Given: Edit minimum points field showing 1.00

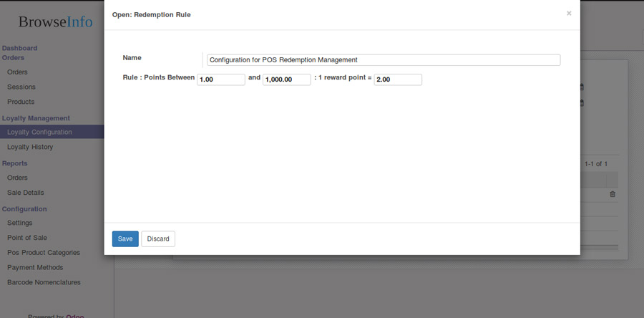Looking at the screenshot, I should [221, 79].
